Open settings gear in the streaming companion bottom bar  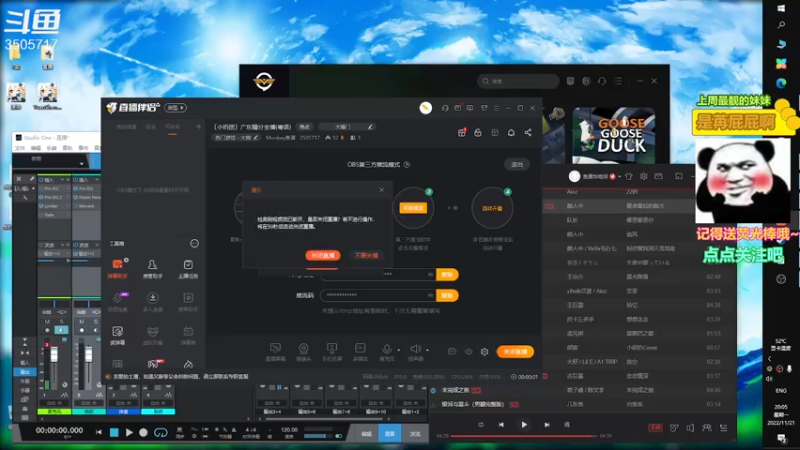[x=485, y=352]
